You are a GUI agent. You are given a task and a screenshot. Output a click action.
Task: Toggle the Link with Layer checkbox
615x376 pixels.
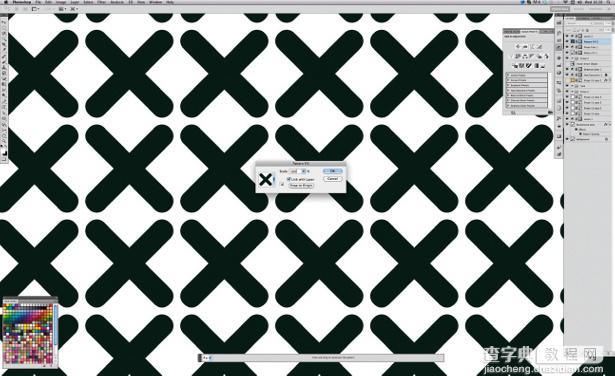(x=289, y=179)
